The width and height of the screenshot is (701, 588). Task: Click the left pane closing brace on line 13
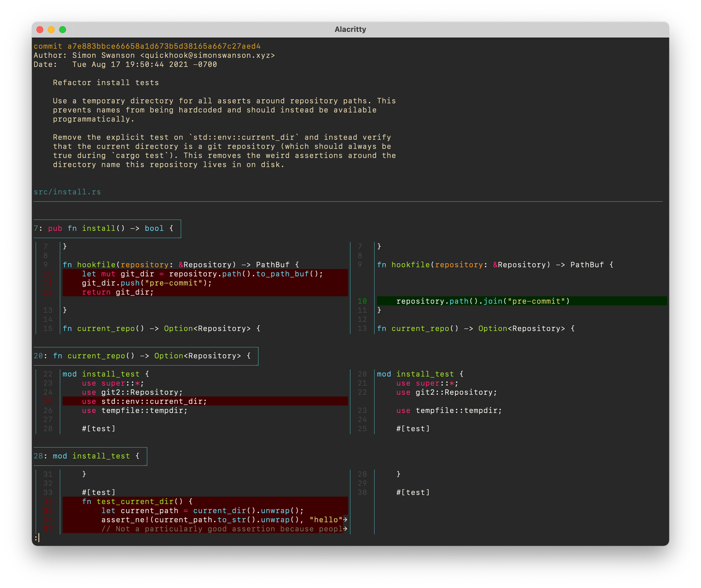(x=65, y=310)
